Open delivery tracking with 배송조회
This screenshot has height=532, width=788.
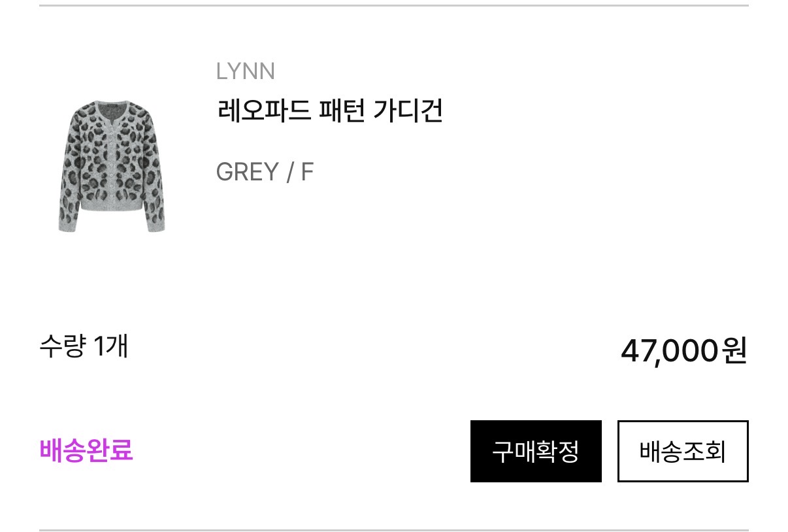(683, 451)
